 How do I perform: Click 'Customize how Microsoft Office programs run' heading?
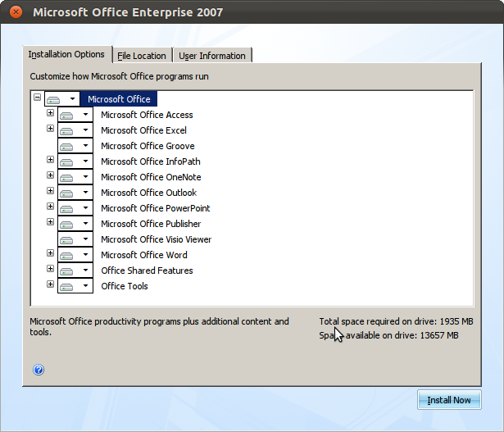coord(120,76)
